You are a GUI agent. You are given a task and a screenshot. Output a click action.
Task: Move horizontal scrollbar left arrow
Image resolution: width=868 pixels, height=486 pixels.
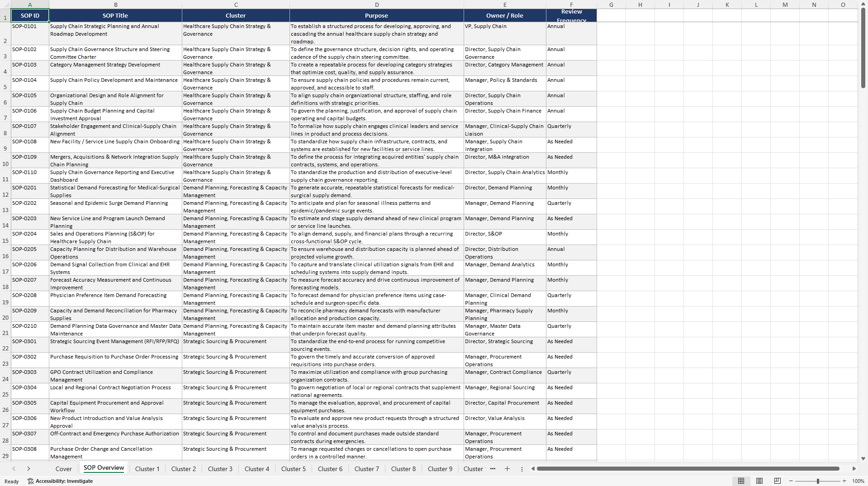tap(533, 469)
